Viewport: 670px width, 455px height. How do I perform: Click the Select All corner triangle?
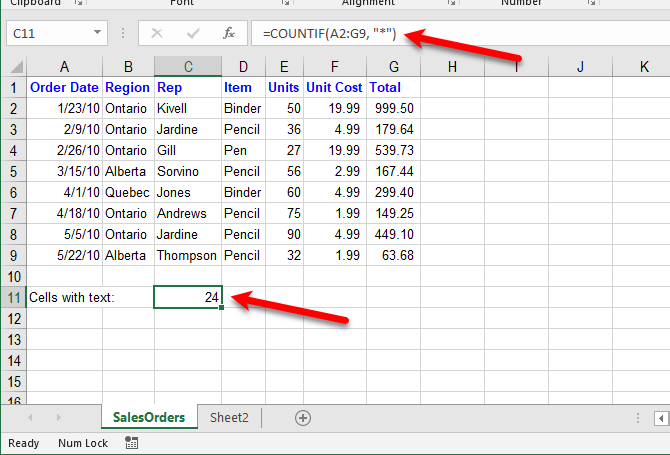pos(13,67)
